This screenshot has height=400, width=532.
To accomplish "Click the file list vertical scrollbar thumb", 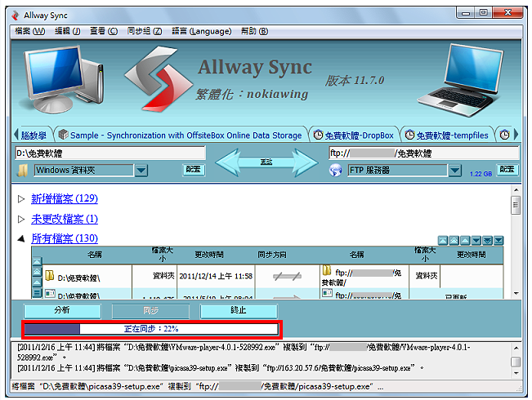I will tap(516, 206).
